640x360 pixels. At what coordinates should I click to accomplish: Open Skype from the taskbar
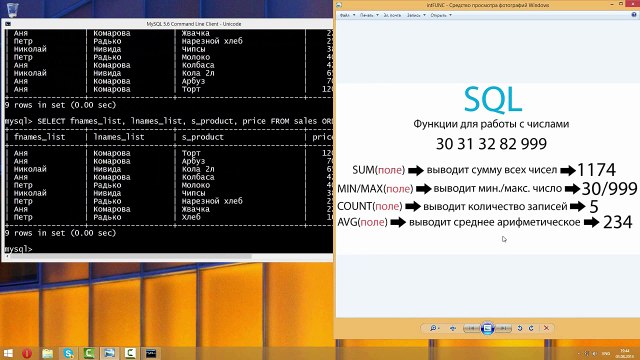(69, 353)
